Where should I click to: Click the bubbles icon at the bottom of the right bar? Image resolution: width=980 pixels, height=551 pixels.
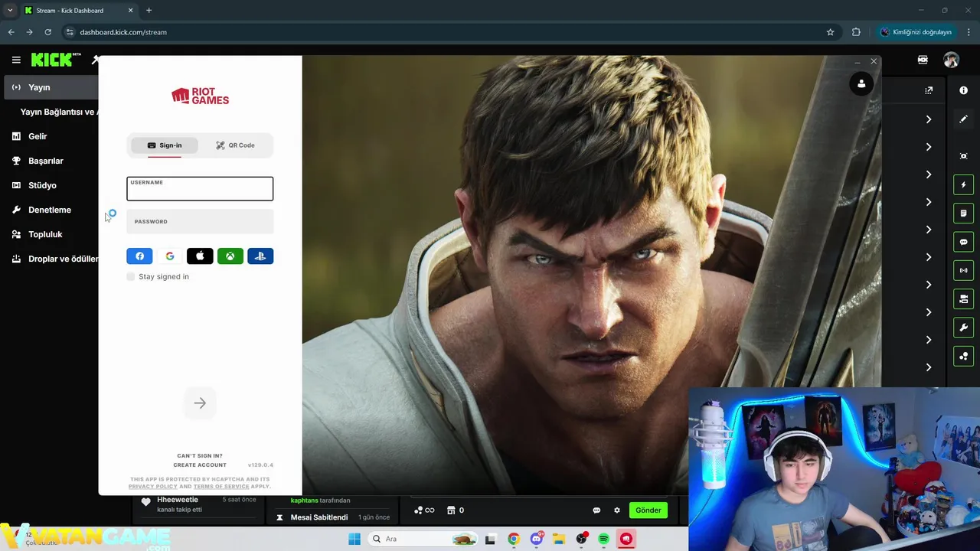coord(963,356)
